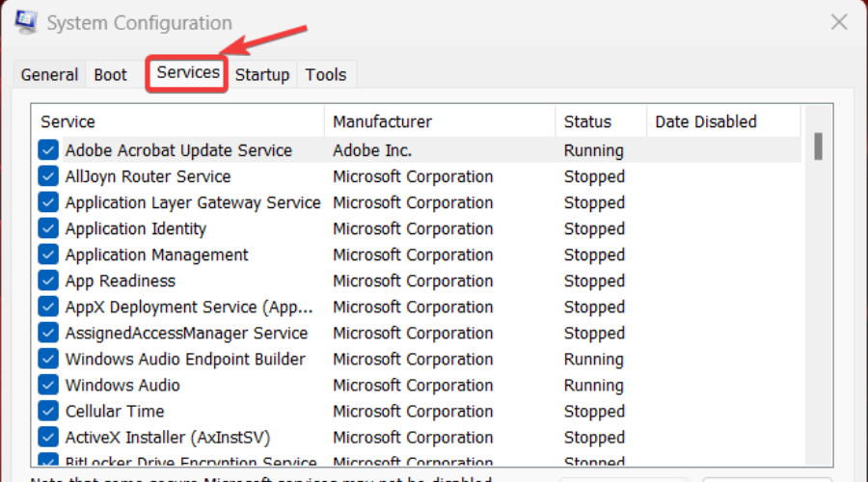
Task: Sort by the Service column header
Action: tap(178, 121)
